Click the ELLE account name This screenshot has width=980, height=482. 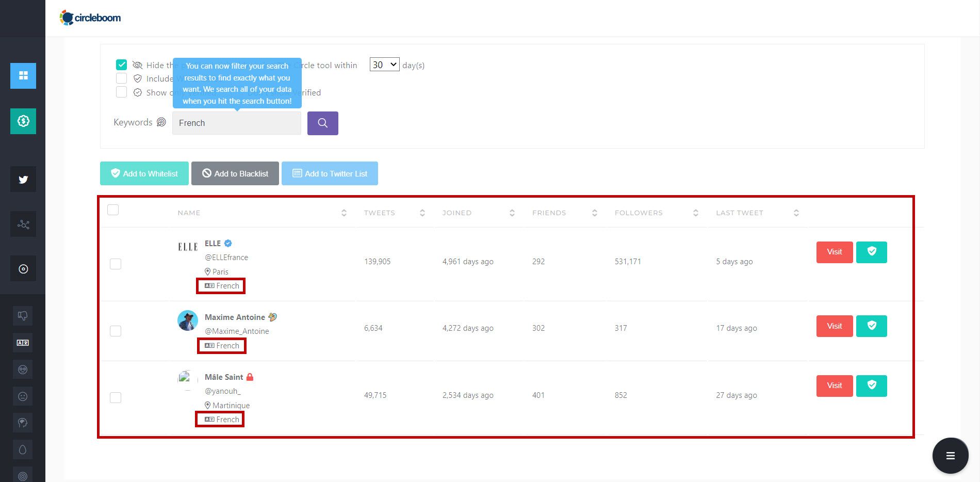213,243
